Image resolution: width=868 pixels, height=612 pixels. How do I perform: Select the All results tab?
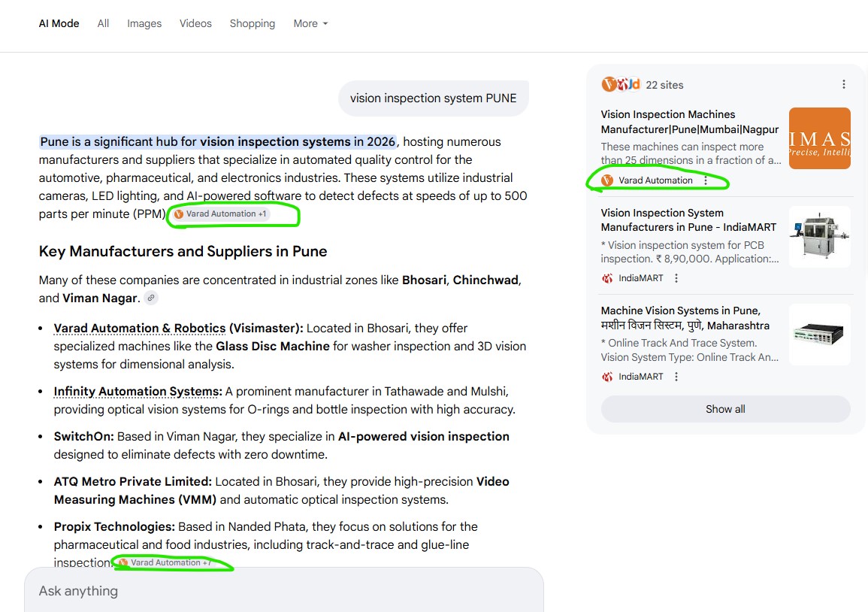tap(103, 23)
